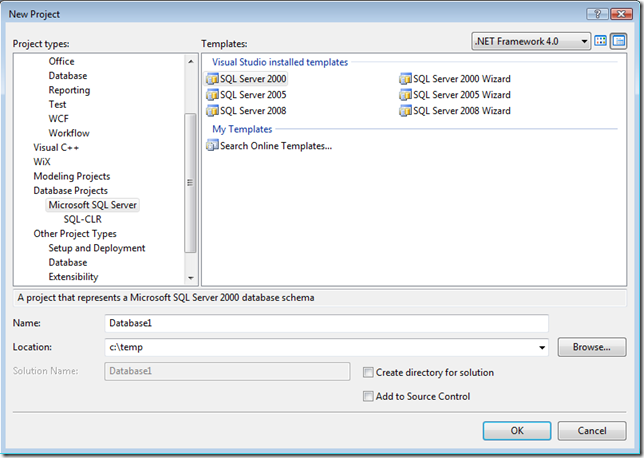Select Other Project Types node

point(75,234)
